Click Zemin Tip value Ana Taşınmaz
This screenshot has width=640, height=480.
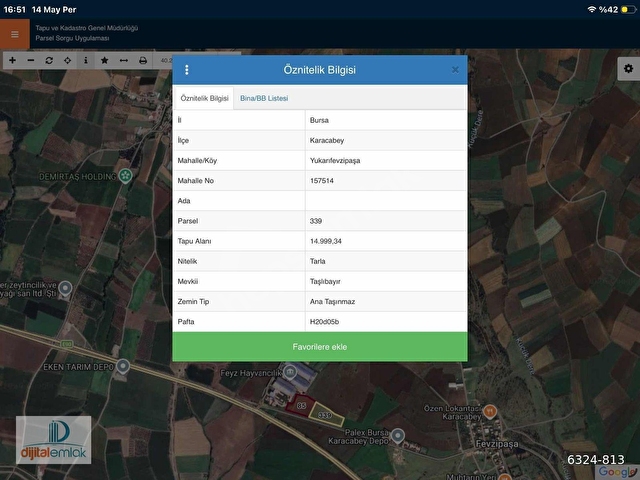[386, 302]
